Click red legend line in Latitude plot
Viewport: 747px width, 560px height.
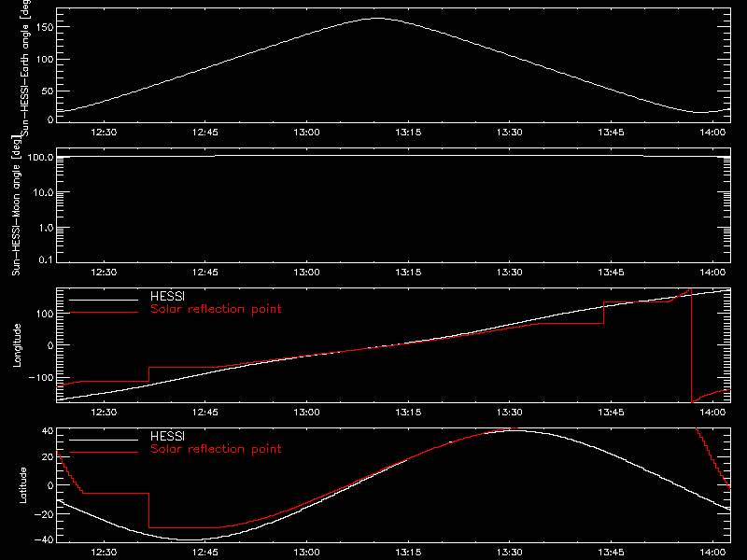[x=104, y=453]
